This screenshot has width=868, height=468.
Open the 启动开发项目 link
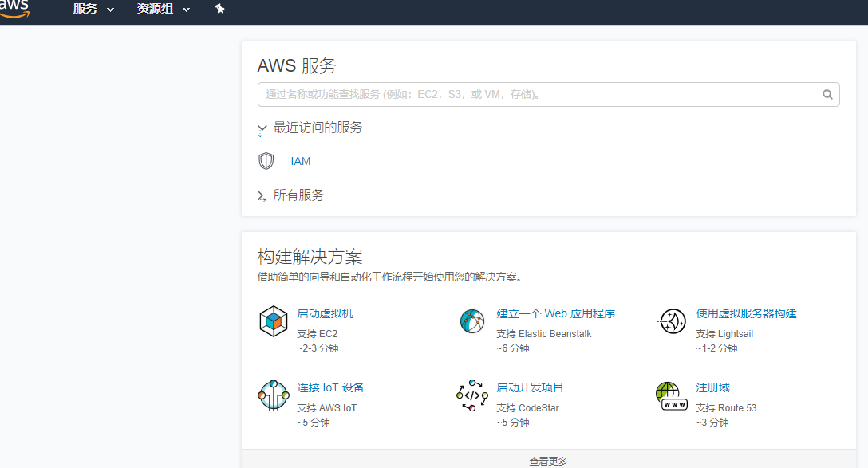pos(530,387)
